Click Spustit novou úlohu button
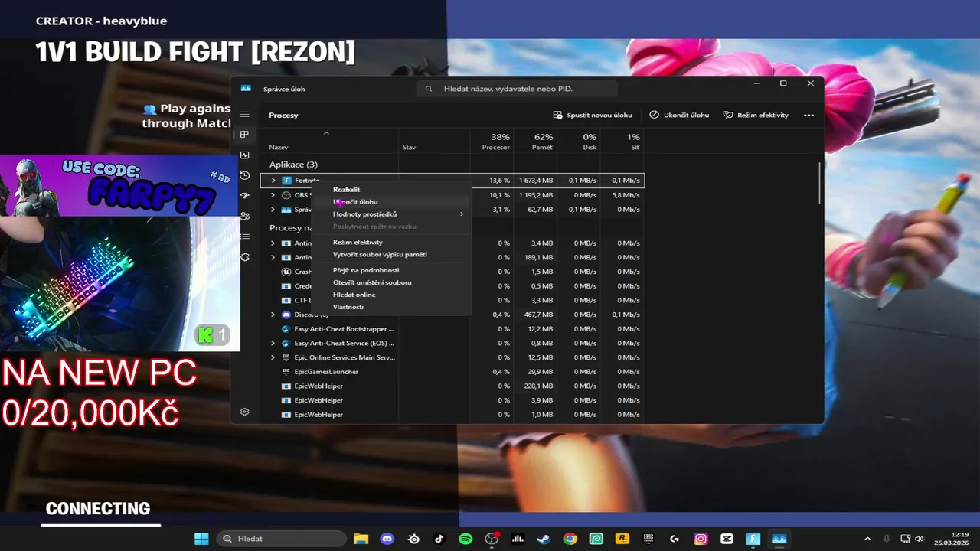The height and width of the screenshot is (551, 980). (x=593, y=115)
